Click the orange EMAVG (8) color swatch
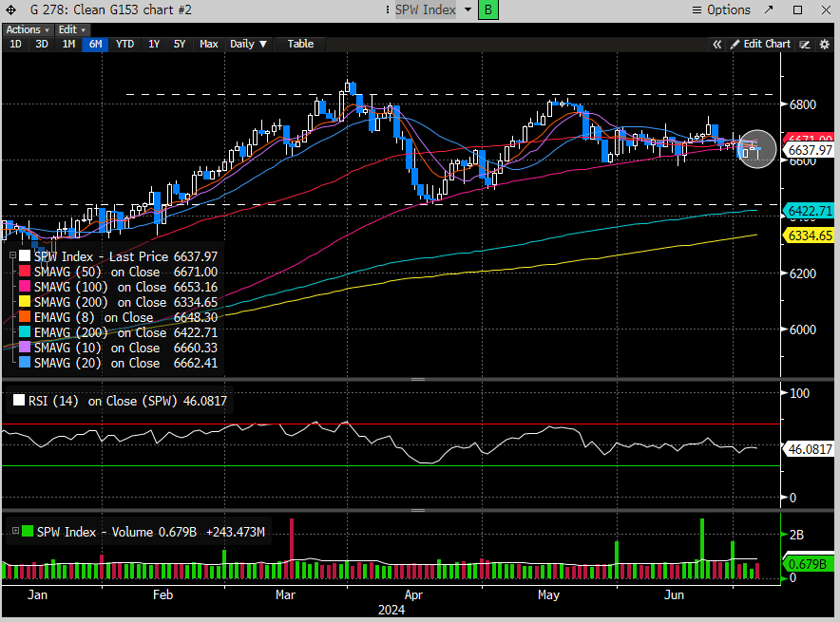 25,317
